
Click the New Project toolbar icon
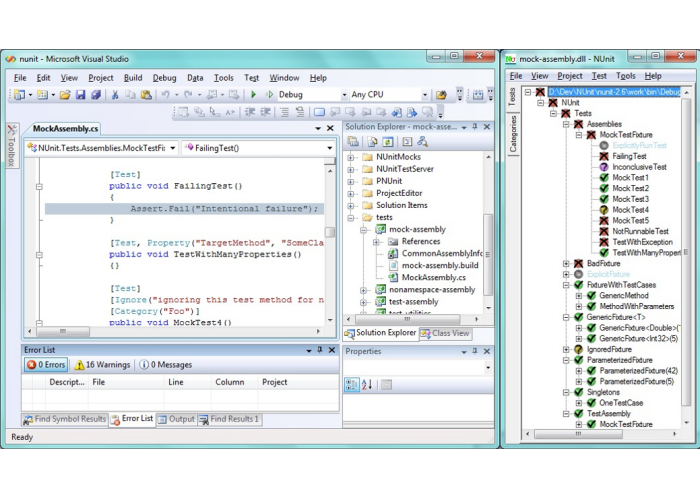pyautogui.click(x=19, y=95)
